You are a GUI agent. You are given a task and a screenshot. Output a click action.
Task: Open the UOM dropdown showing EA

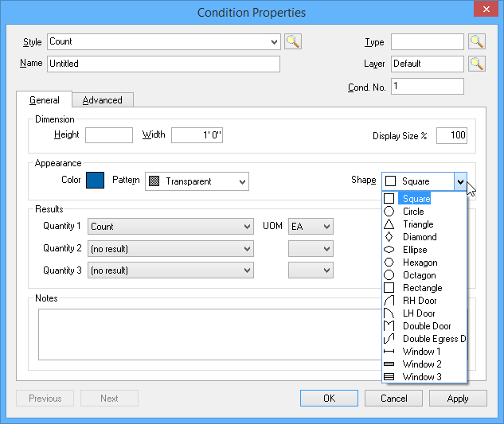click(x=311, y=227)
